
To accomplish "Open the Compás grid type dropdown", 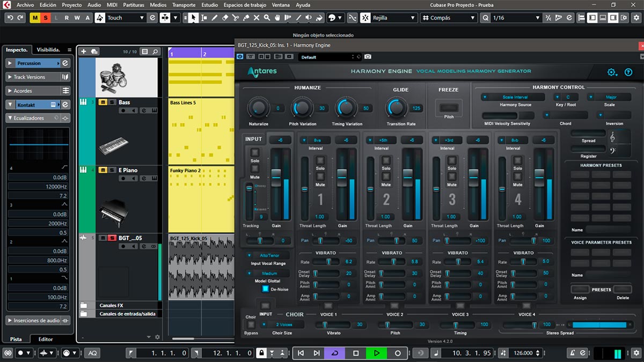I will [449, 18].
